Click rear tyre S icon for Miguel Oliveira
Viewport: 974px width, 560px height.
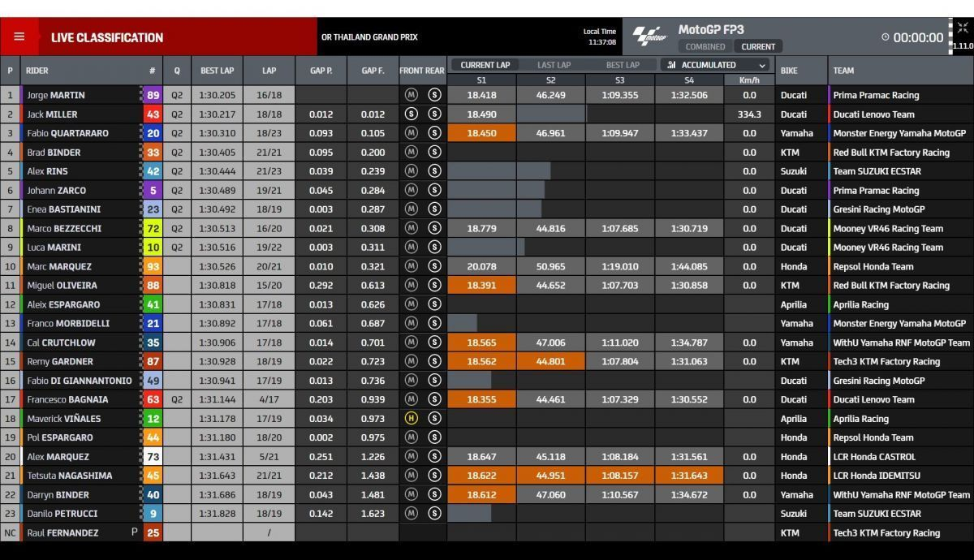(x=434, y=285)
